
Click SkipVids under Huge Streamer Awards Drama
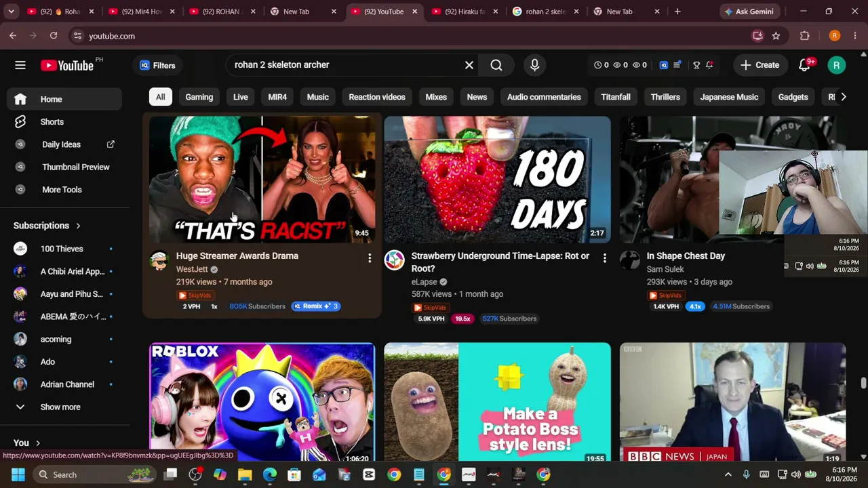point(195,296)
